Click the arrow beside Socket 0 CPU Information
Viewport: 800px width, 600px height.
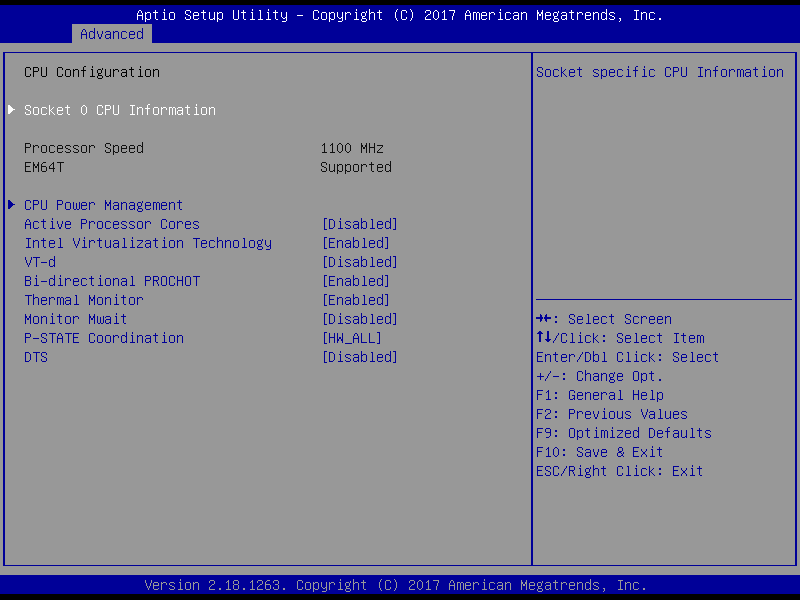11,110
